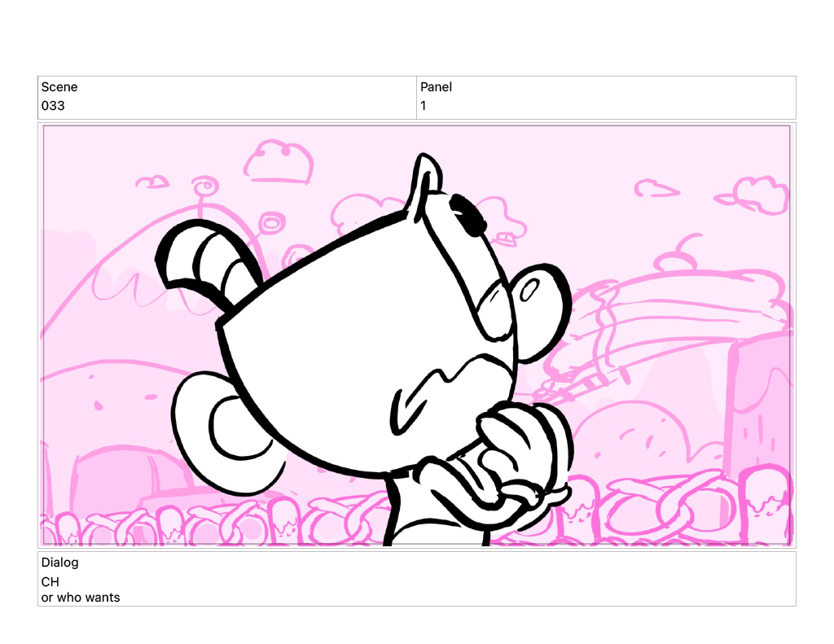The image size is (834, 644).
Task: Click the small cloud at top left
Action: 152,181
